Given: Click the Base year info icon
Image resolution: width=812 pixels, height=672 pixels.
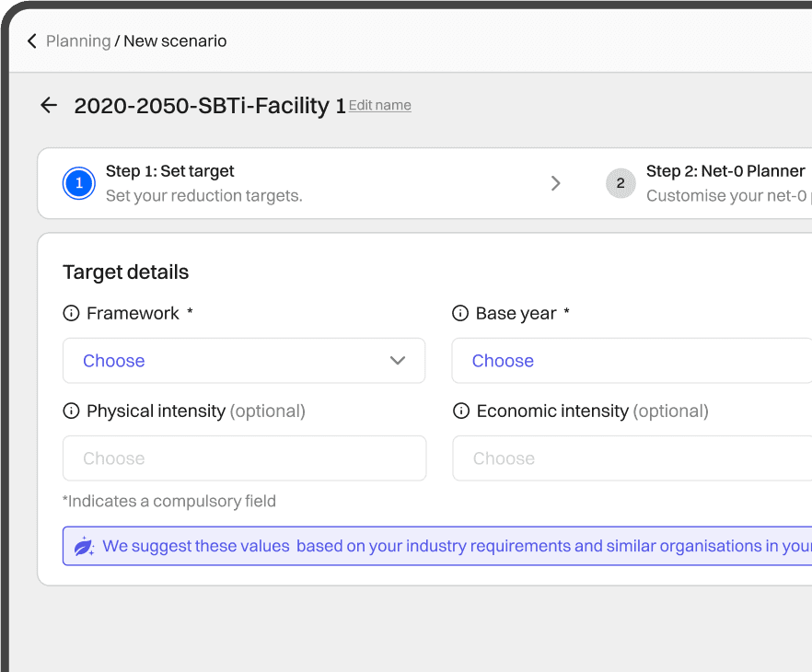Looking at the screenshot, I should (460, 314).
